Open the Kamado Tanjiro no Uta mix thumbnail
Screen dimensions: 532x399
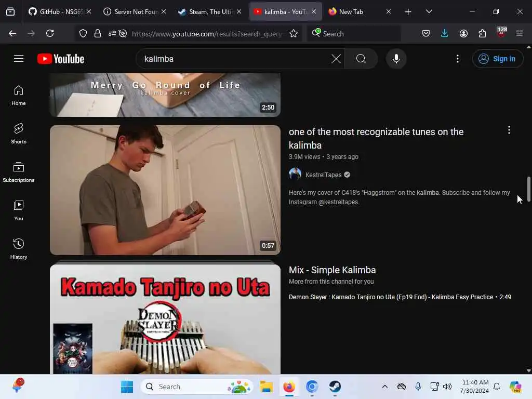point(165,319)
